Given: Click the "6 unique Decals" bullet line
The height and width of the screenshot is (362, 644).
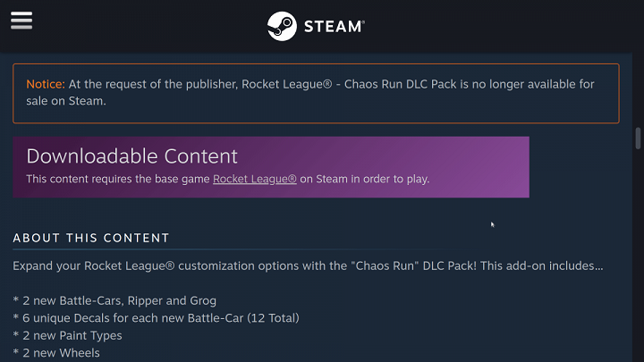Looking at the screenshot, I should click(156, 318).
